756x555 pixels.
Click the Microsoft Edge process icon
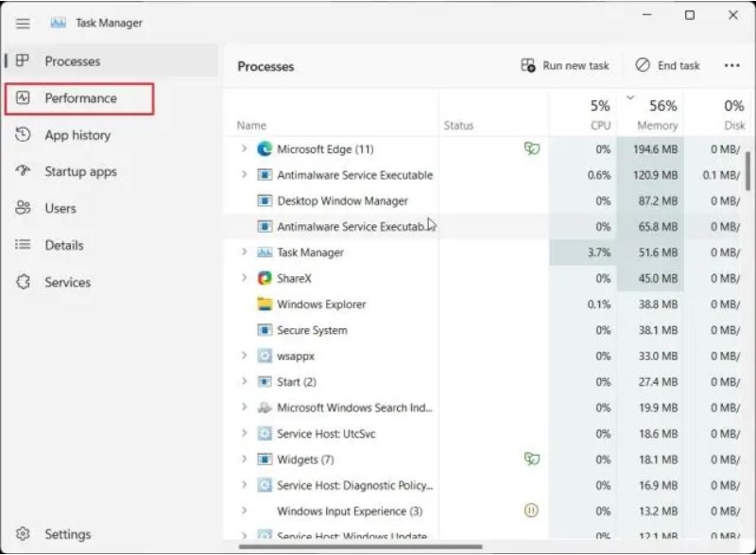265,149
